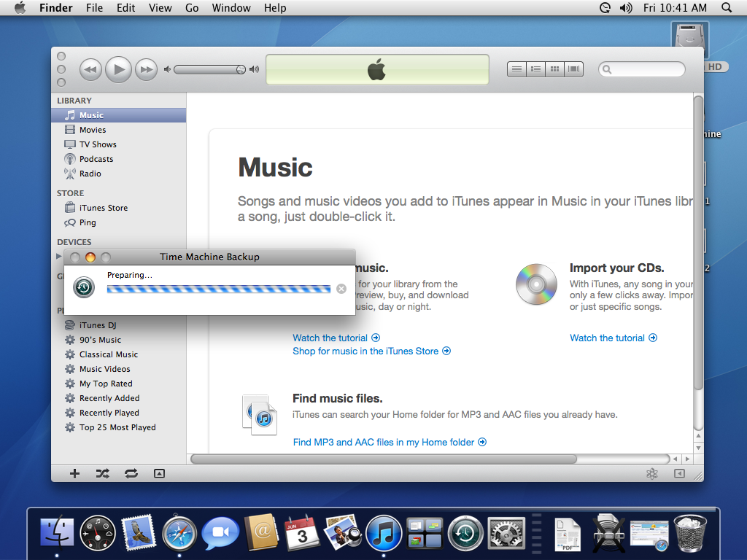The width and height of the screenshot is (747, 560).
Task: Switch to List view
Action: [516, 69]
